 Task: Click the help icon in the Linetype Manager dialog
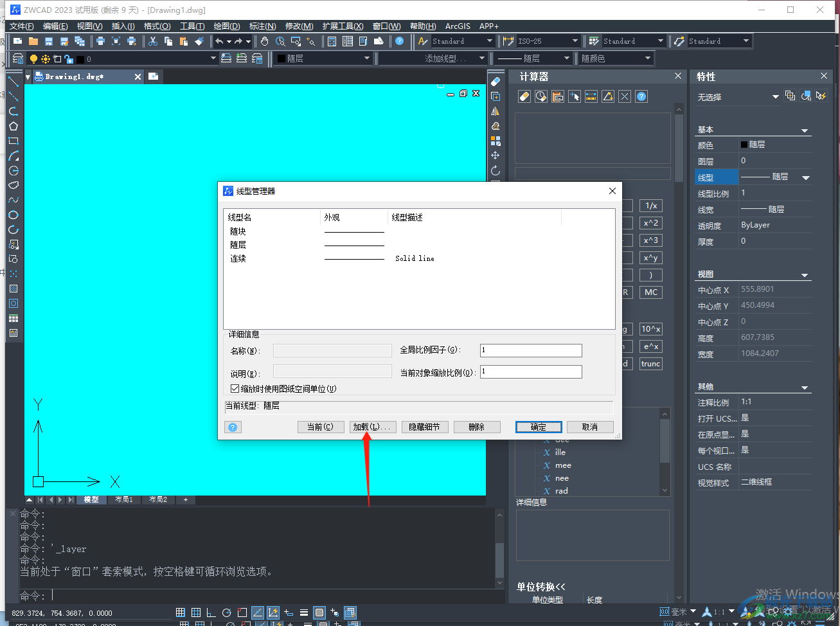233,427
